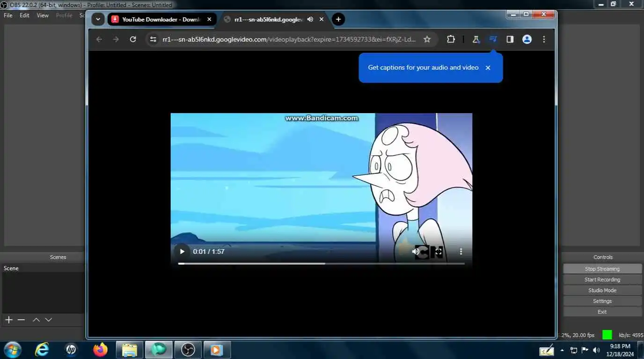Open Chrome three-dot menu
644x359 pixels.
tap(544, 39)
